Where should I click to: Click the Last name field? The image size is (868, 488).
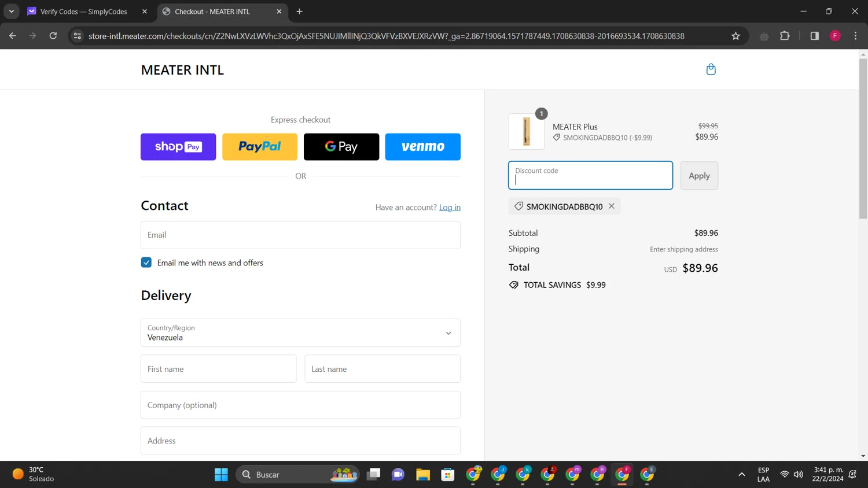[x=382, y=369]
